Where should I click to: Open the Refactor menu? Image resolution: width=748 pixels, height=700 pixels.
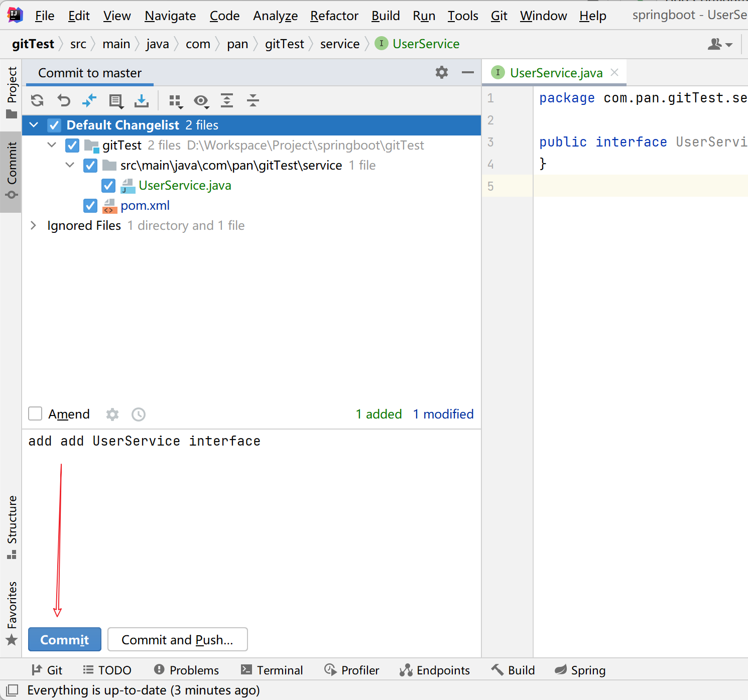pyautogui.click(x=334, y=16)
